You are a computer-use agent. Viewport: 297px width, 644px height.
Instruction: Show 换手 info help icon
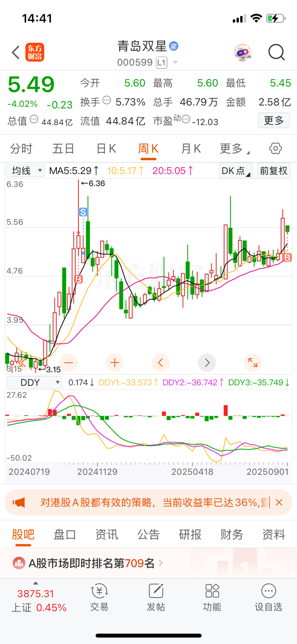(107, 101)
